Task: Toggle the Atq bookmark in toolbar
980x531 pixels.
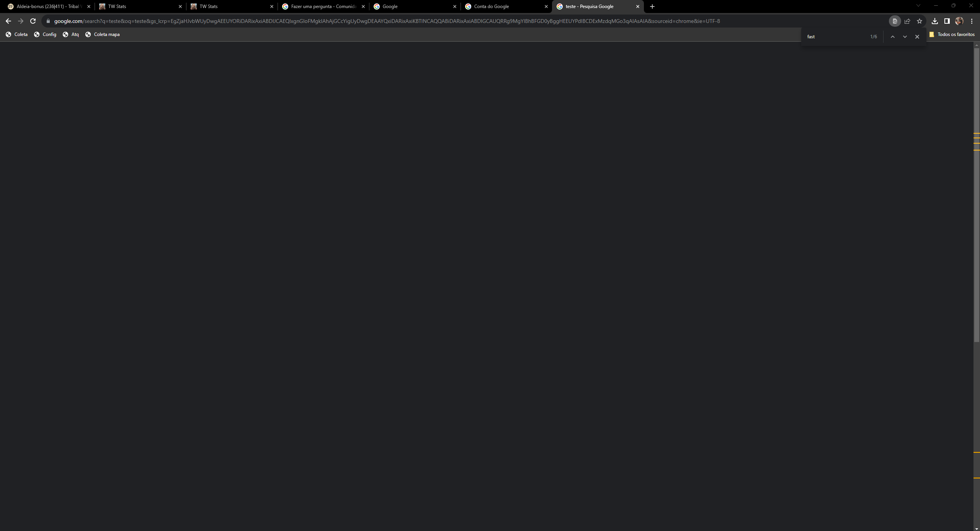Action: coord(75,34)
